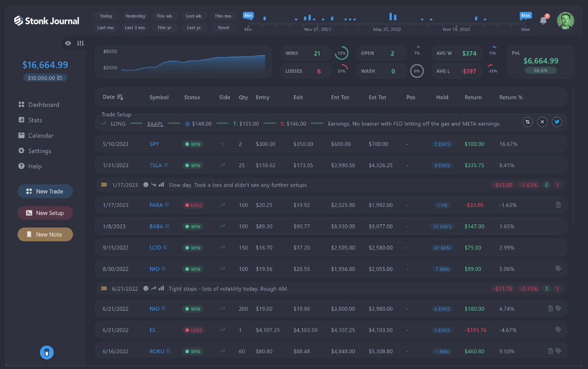Click the tag icon on the ES row

559,330
